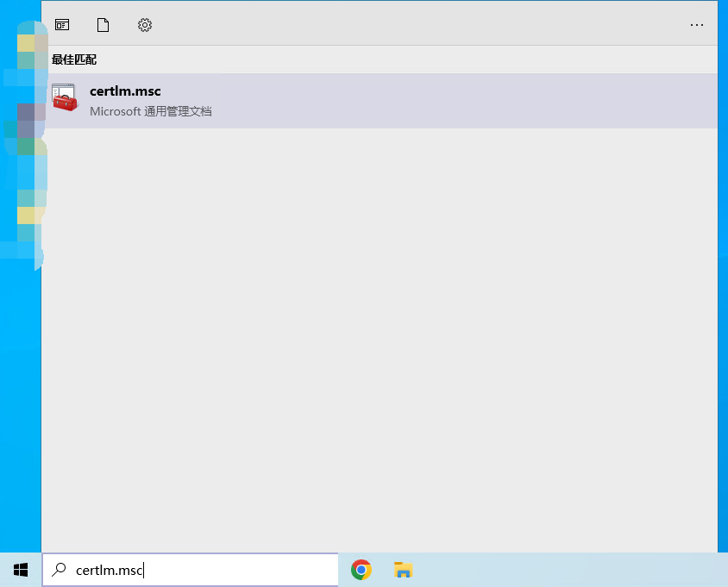Image resolution: width=728 pixels, height=587 pixels.
Task: Click the blurred desktop icon at top left
Action: click(26, 43)
